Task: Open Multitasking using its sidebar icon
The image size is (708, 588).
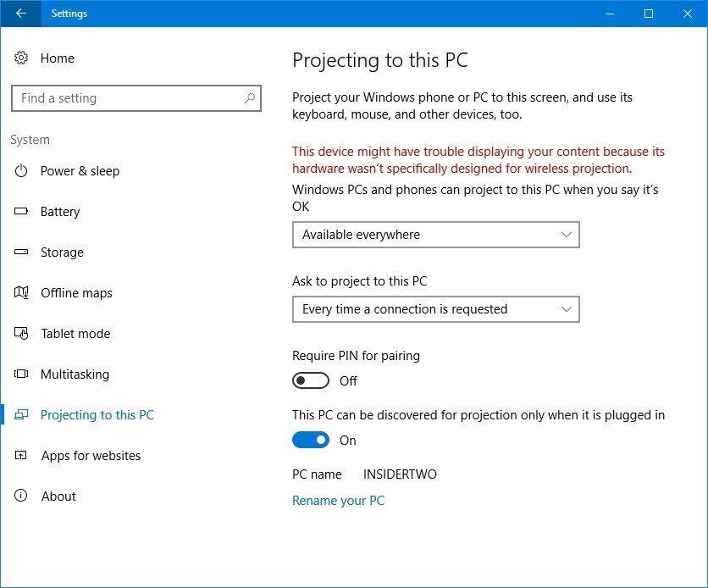Action: pyautogui.click(x=20, y=374)
